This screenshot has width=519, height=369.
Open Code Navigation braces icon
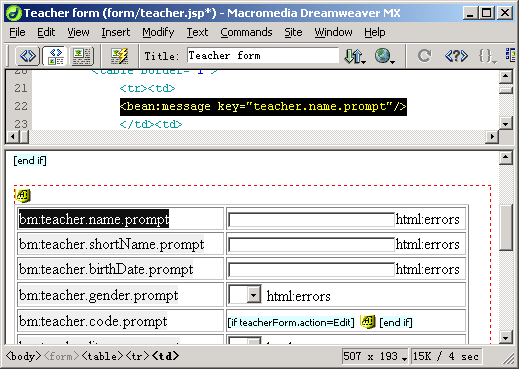point(487,56)
